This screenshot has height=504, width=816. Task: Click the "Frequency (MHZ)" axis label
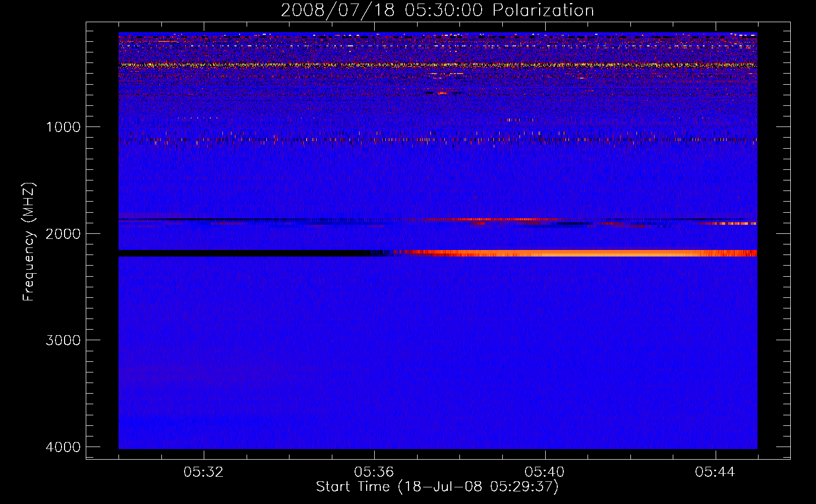coord(29,242)
